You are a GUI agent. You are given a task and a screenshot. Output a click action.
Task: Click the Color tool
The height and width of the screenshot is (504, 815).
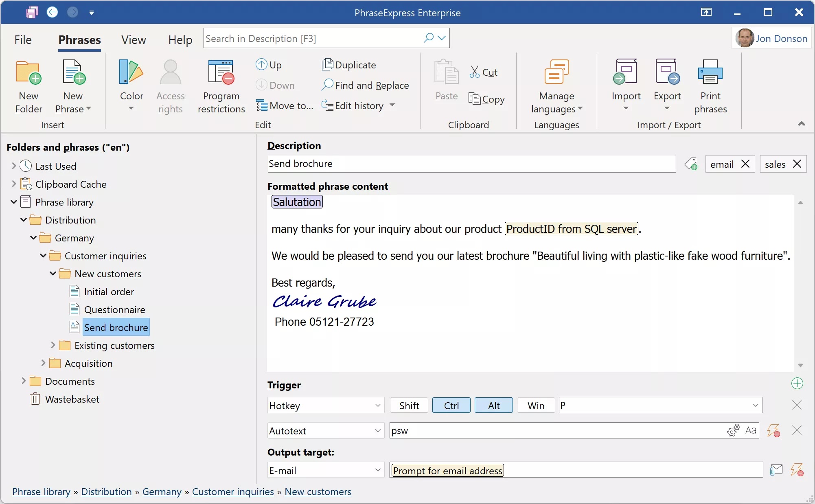tap(131, 85)
